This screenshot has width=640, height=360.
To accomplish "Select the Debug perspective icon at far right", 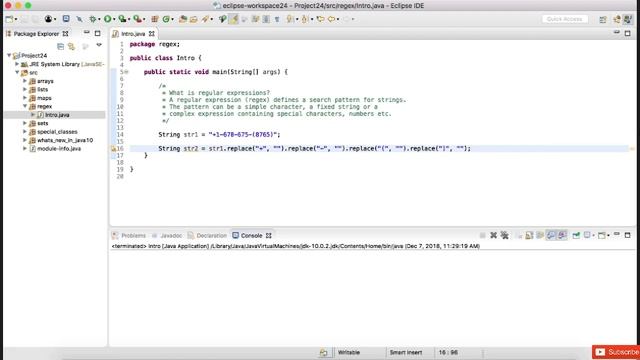I will (x=627, y=19).
